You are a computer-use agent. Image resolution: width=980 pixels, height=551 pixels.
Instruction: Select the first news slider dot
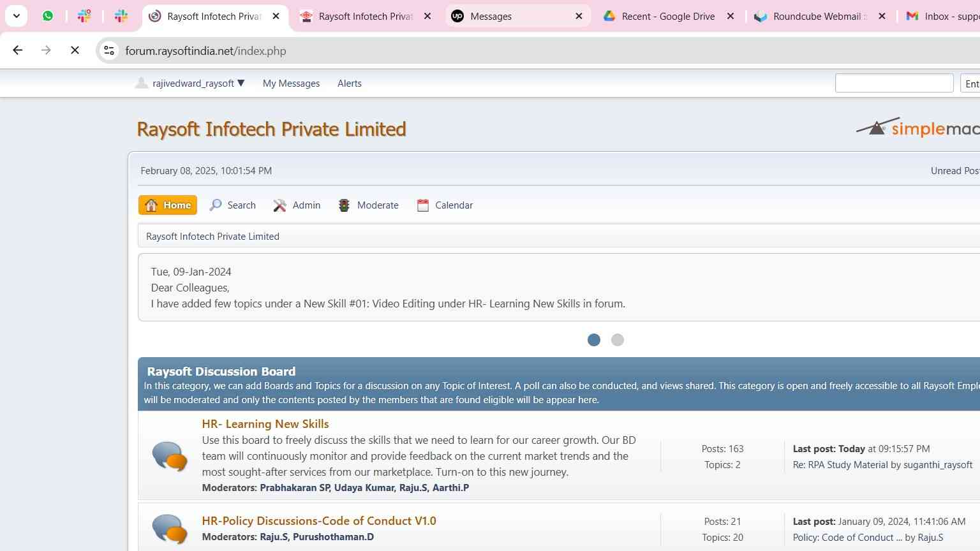click(x=594, y=340)
